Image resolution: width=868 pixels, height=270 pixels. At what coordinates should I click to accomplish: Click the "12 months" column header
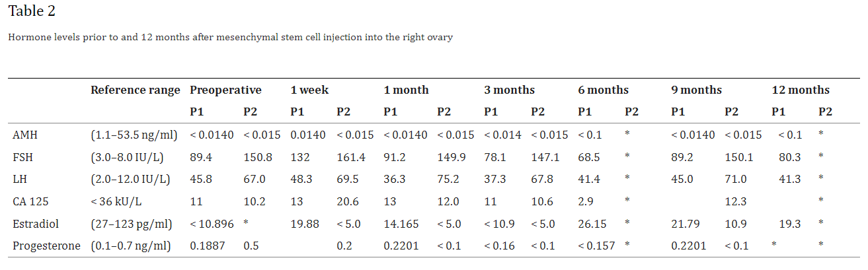tap(801, 90)
